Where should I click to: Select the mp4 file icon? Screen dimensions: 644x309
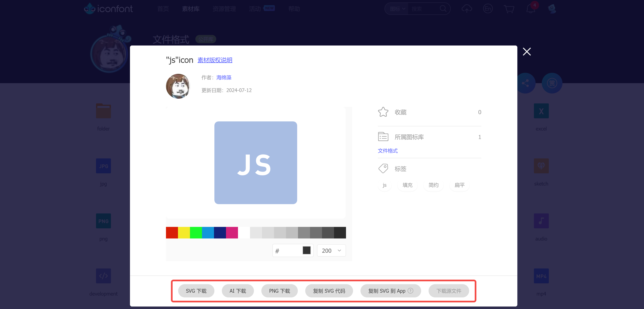pos(541,276)
